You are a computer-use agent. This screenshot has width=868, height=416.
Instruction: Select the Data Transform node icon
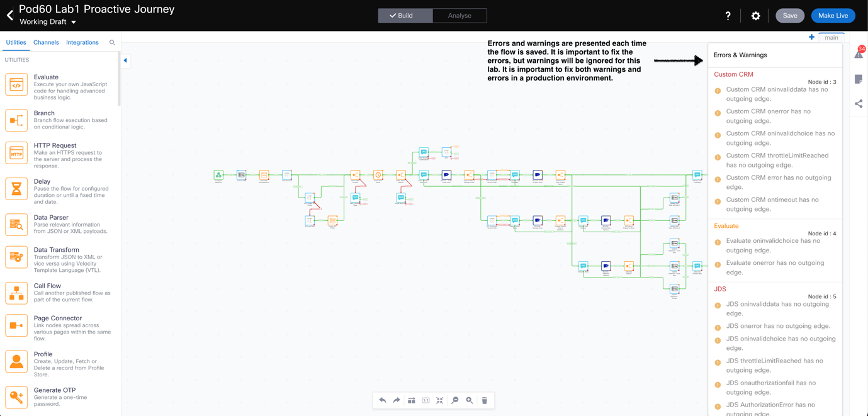[16, 257]
